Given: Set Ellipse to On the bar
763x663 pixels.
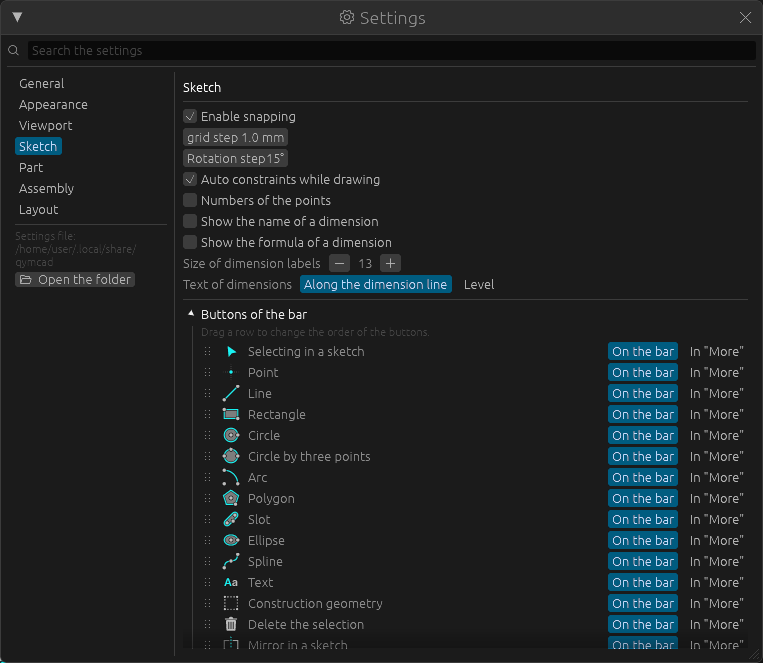Looking at the screenshot, I should point(643,540).
